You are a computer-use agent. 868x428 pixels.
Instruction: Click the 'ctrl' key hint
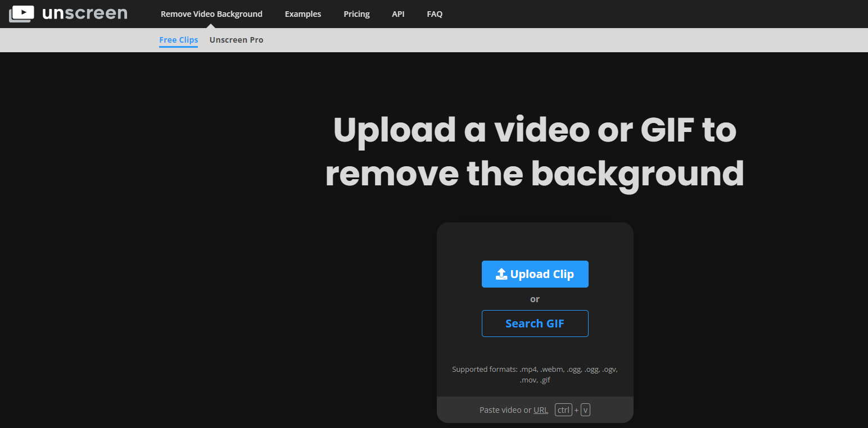pyautogui.click(x=563, y=410)
